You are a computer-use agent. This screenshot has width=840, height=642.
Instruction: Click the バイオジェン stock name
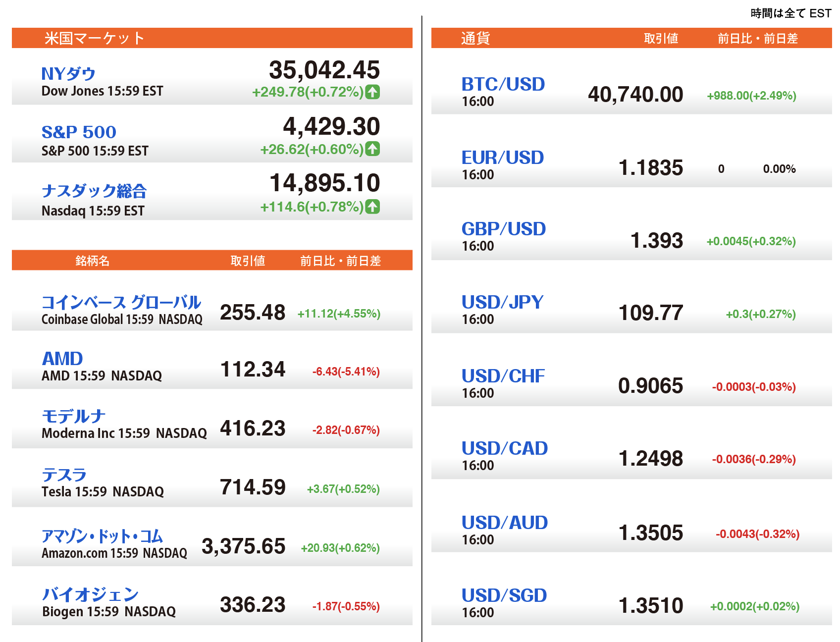[x=90, y=594]
